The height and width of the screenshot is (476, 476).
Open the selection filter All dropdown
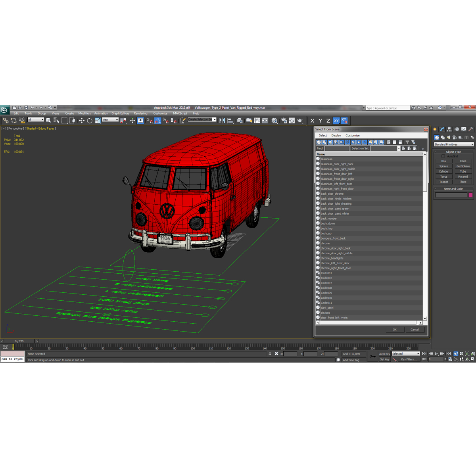point(36,119)
